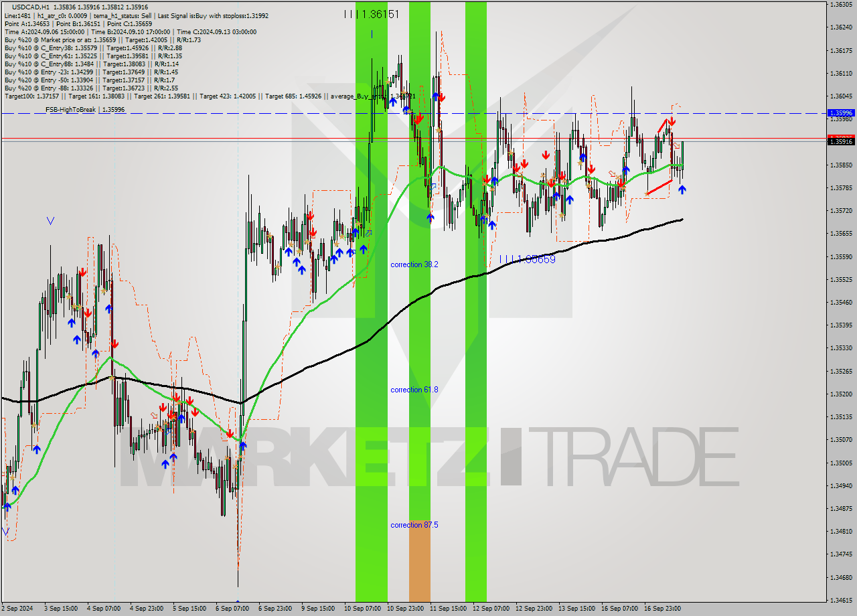The width and height of the screenshot is (857, 616).
Task: Click the 1.34745 price axis label
Action: pyautogui.click(x=841, y=554)
